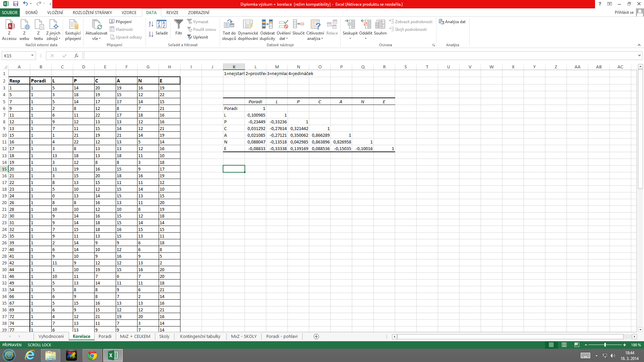Toggle the Filtr funnel
Viewport: 644px width, 362px height.
179,27
